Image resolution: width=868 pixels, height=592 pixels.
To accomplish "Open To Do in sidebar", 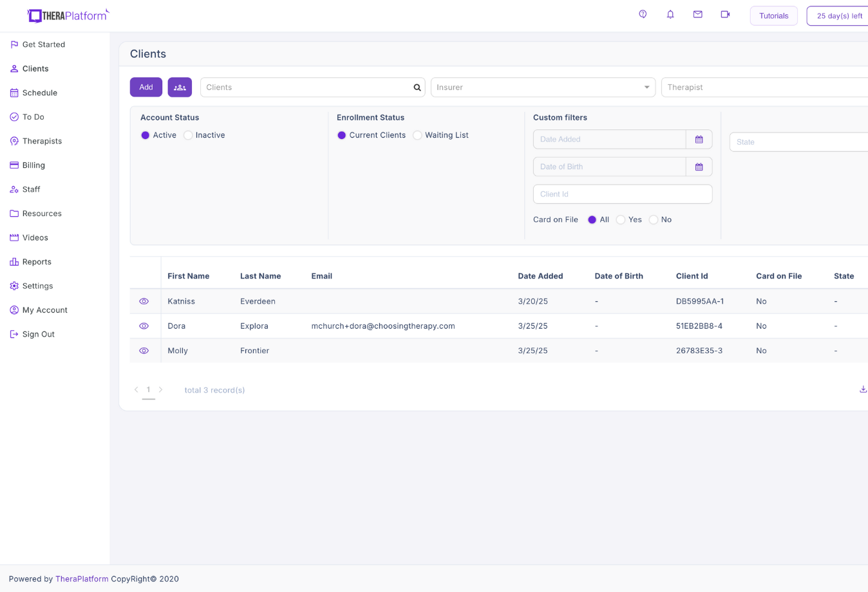I will coord(27,117).
